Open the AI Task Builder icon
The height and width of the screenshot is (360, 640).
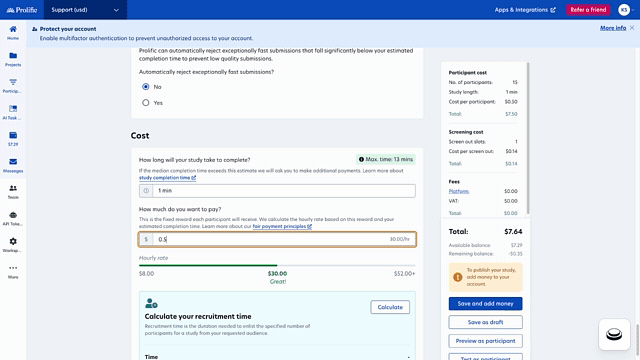point(13,109)
